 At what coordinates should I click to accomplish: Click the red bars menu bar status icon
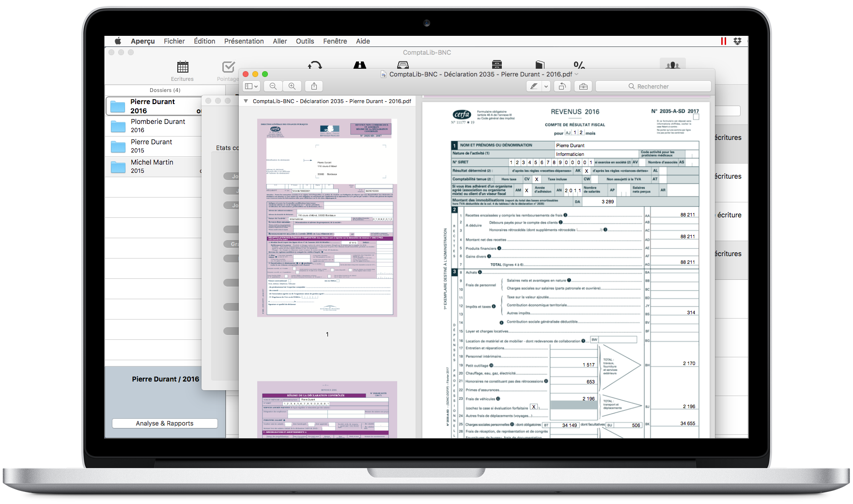(x=724, y=41)
